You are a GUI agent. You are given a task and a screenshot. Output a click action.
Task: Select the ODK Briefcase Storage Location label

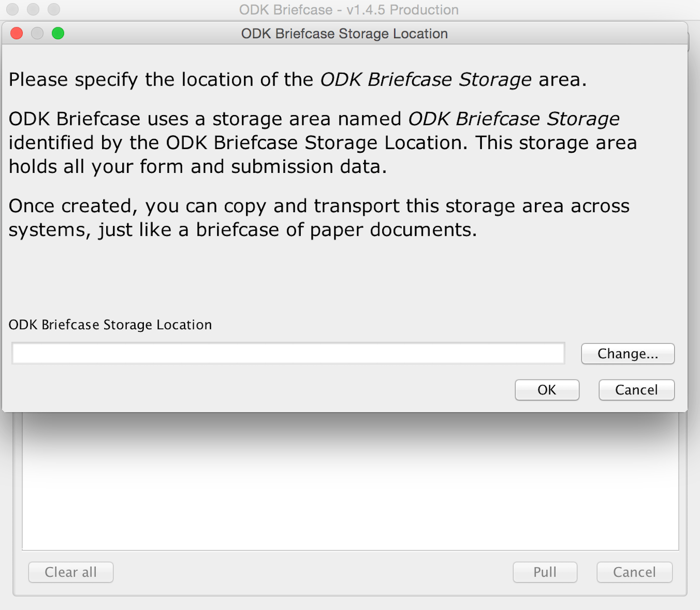110,325
